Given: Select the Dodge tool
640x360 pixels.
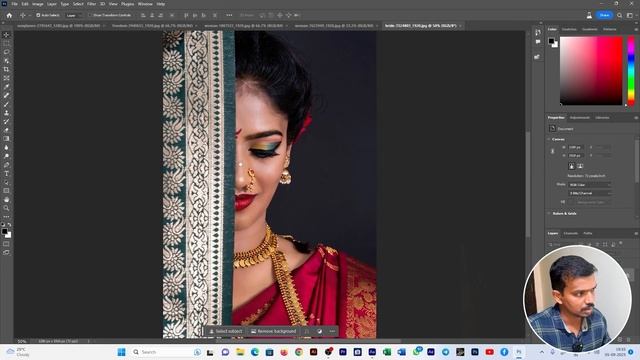Looking at the screenshot, I should pyautogui.click(x=6, y=156).
